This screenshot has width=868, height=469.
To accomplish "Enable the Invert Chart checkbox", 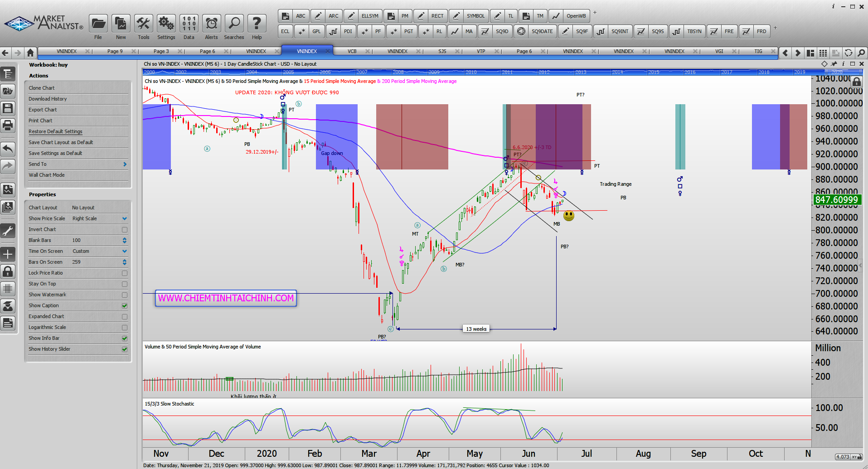I will (x=125, y=230).
